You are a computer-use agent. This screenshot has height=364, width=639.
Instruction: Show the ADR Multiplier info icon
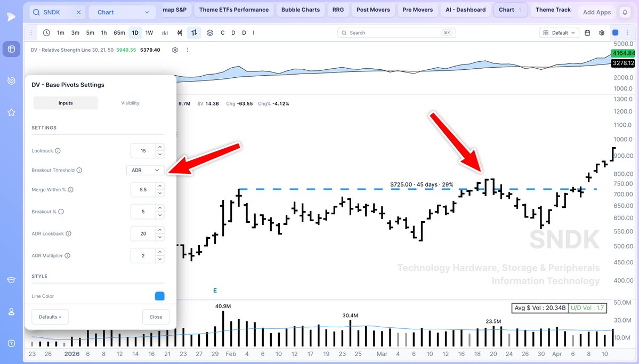pos(68,256)
